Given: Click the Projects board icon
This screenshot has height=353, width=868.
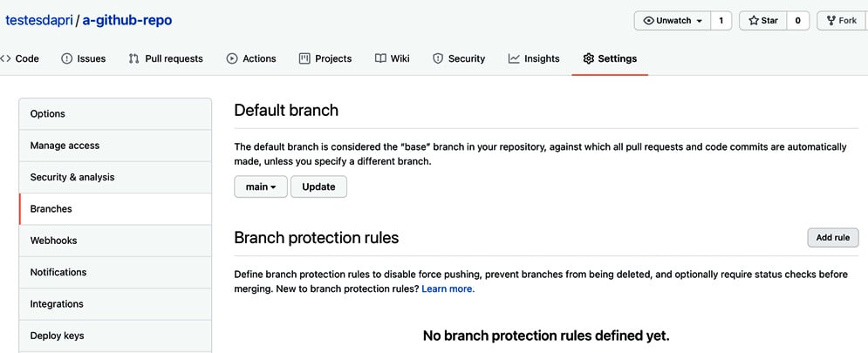Looking at the screenshot, I should pyautogui.click(x=304, y=58).
